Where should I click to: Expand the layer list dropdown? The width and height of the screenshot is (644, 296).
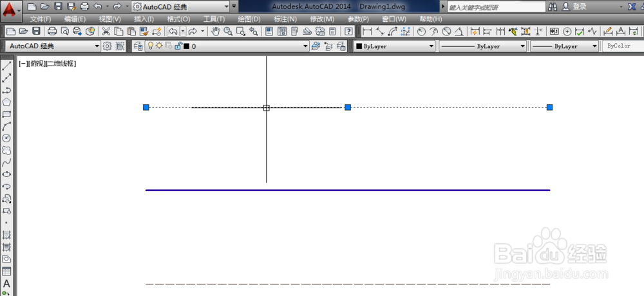pos(305,46)
